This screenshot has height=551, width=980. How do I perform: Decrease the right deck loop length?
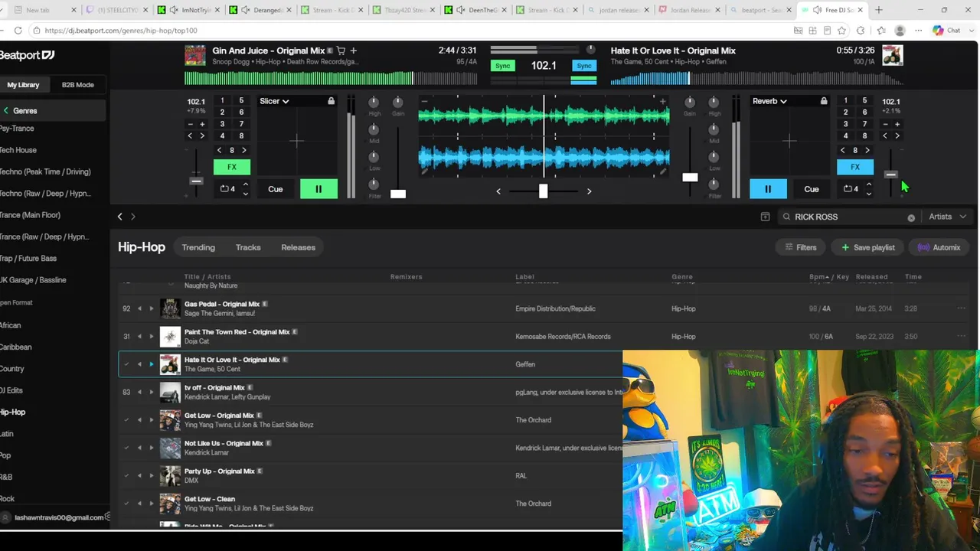point(868,194)
